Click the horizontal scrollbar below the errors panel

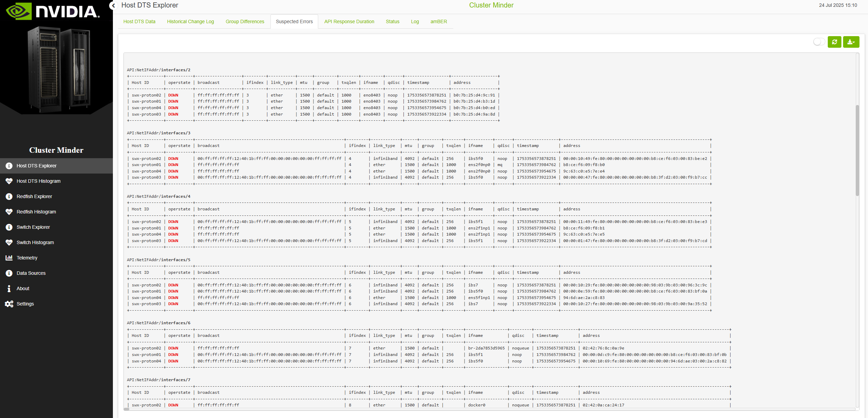coord(127,409)
